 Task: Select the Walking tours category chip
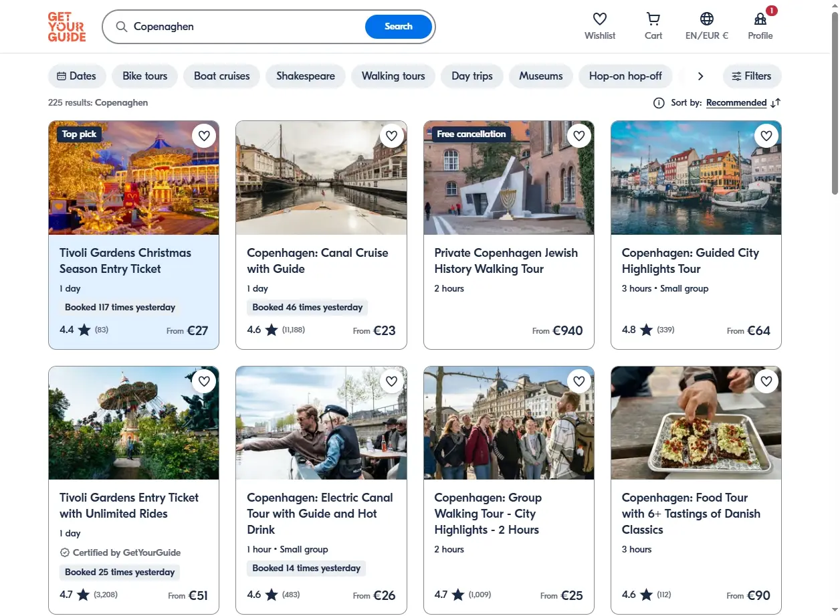click(393, 76)
